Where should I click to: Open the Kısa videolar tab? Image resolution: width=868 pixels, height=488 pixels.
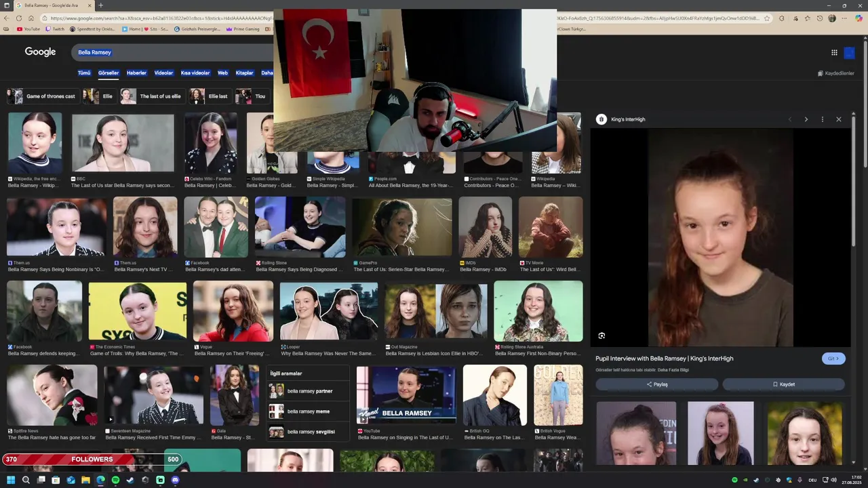point(195,73)
